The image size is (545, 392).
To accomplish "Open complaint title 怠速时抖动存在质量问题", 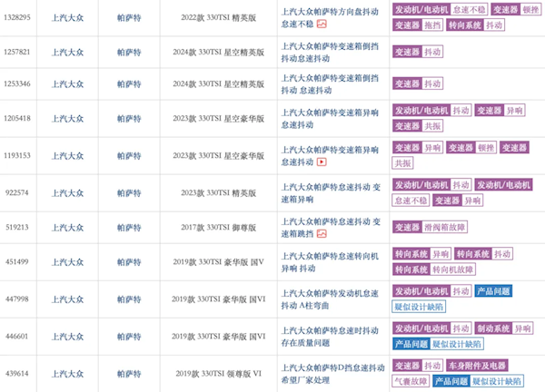I will [330, 337].
